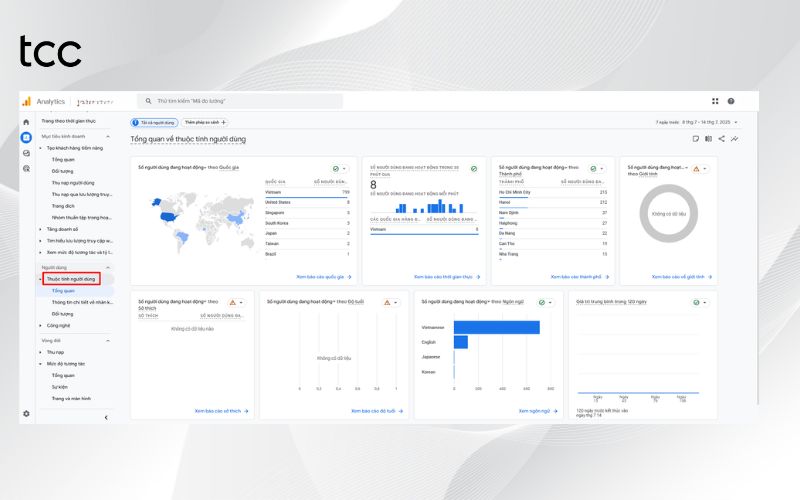
Task: Select 'Thu nạp người dùng' menu item
Action: pos(73,183)
